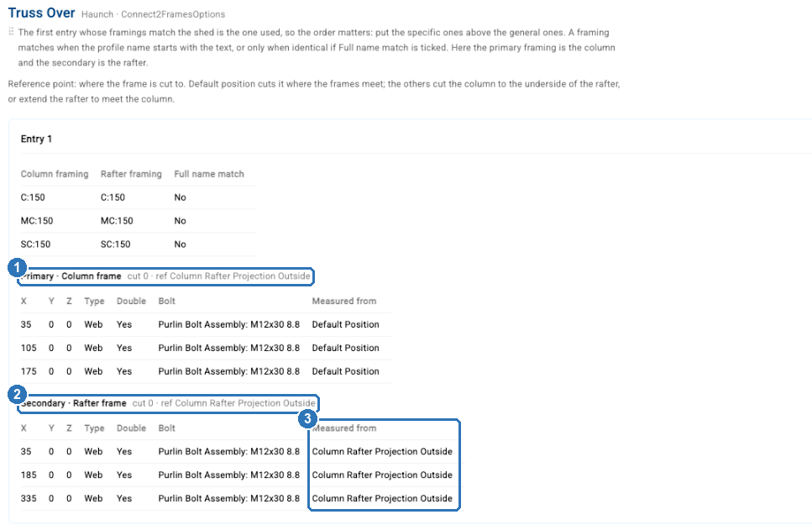Click the "Measured from" header in the Primary table
Screen dimensions: 812x525
pos(343,301)
